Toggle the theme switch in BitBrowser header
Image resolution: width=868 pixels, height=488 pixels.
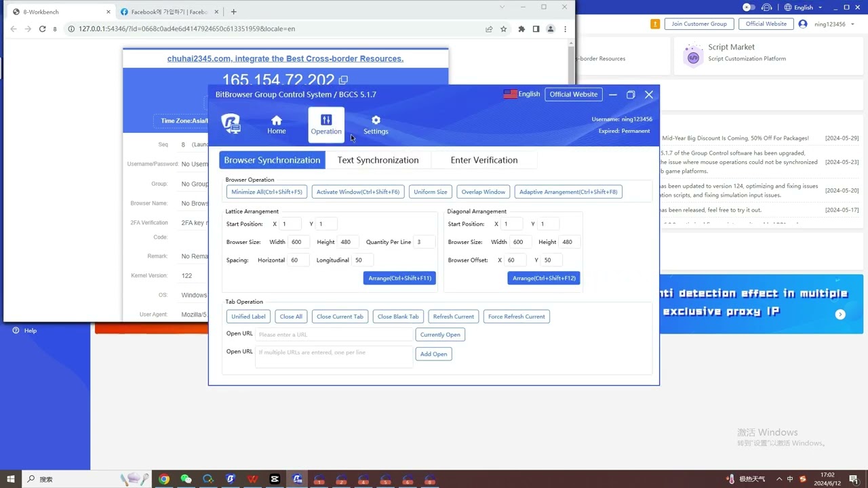click(749, 7)
